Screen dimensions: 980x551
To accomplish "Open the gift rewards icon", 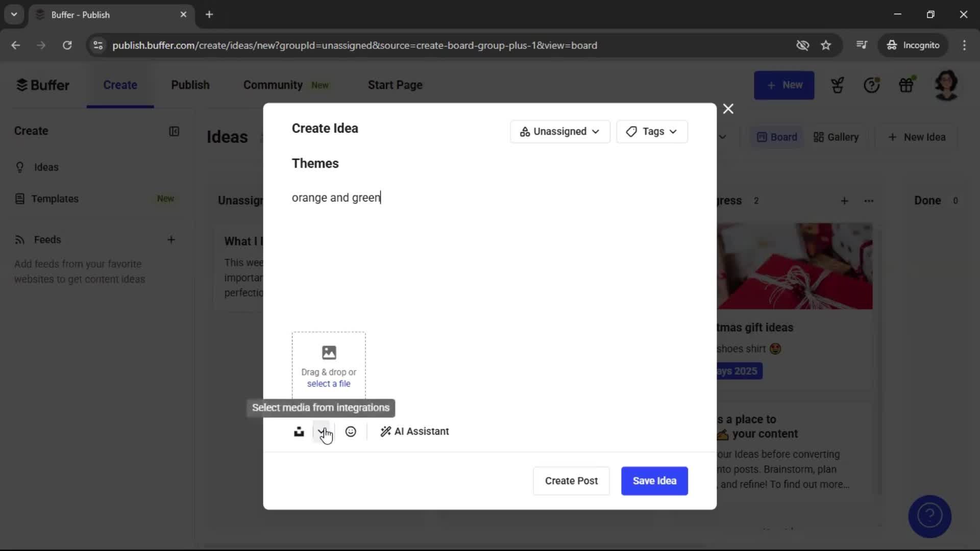I will click(907, 85).
